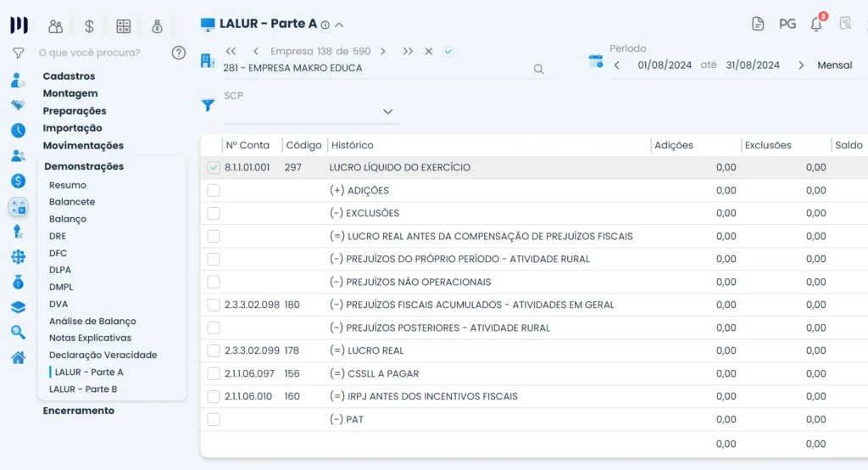
Task: Uncheck the LUCRO LÍQUIDO DO EXERCÍCIO row checkbox
Action: click(214, 167)
